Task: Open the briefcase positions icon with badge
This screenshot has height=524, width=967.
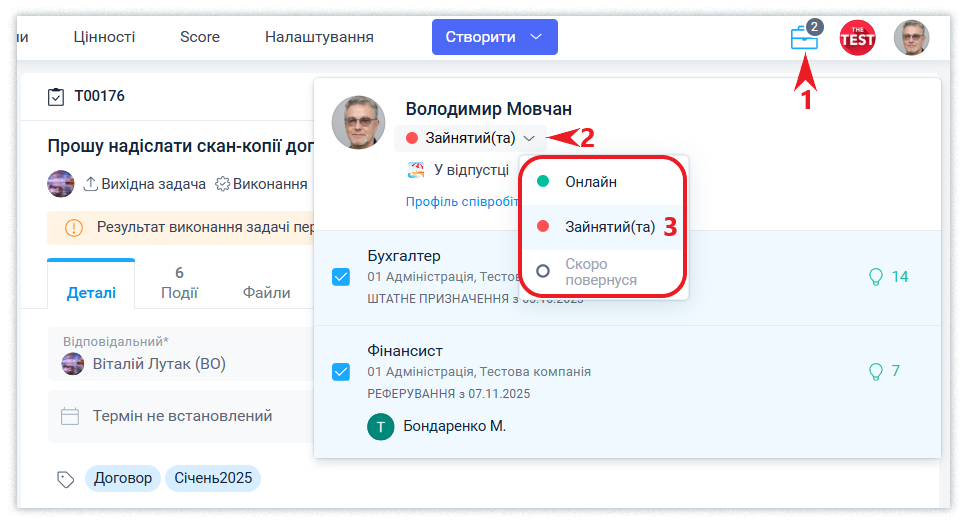Action: click(x=804, y=38)
